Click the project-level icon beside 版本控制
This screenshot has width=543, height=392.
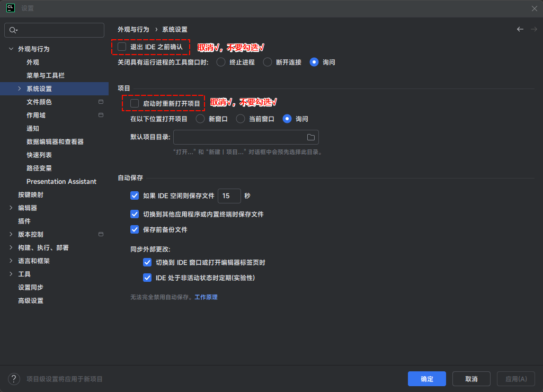click(x=101, y=234)
